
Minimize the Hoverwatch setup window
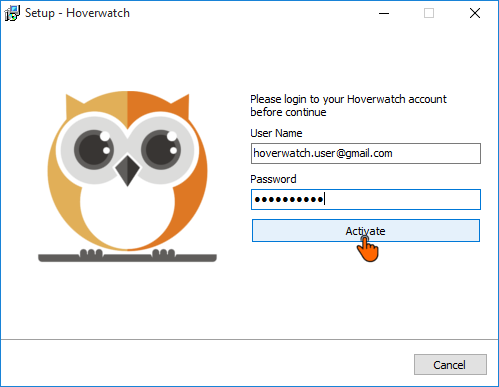tap(384, 13)
